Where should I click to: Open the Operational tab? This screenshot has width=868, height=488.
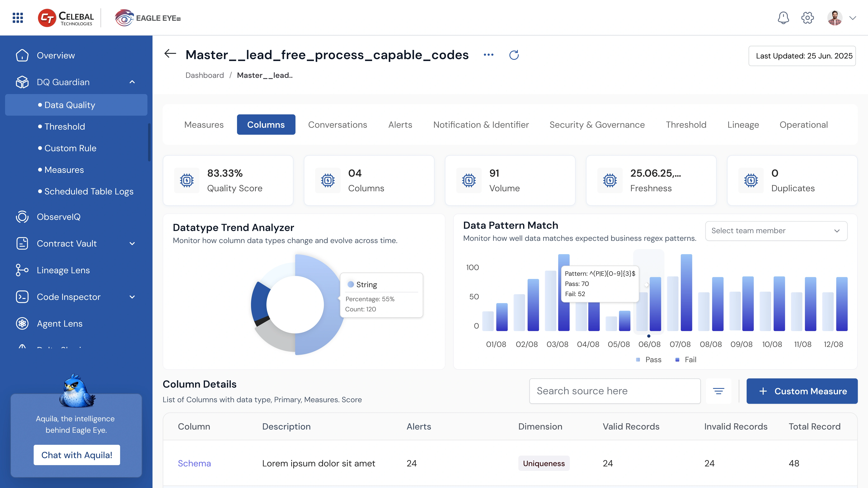pyautogui.click(x=803, y=124)
